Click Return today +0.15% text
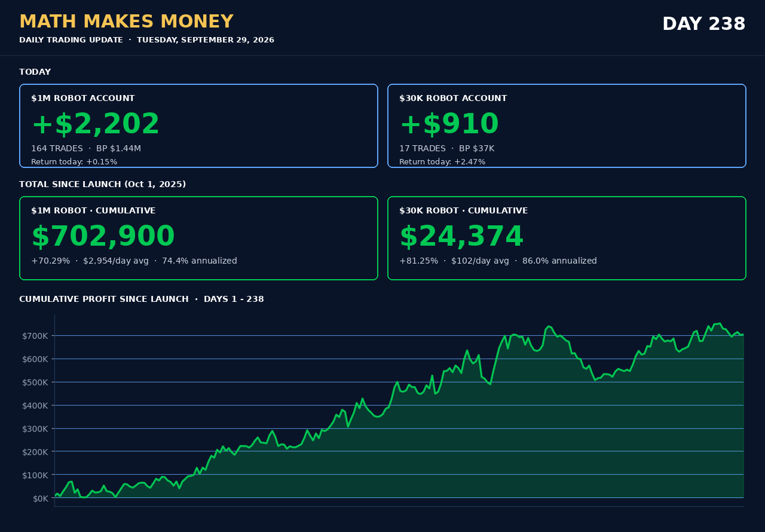The width and height of the screenshot is (765, 532). point(74,162)
